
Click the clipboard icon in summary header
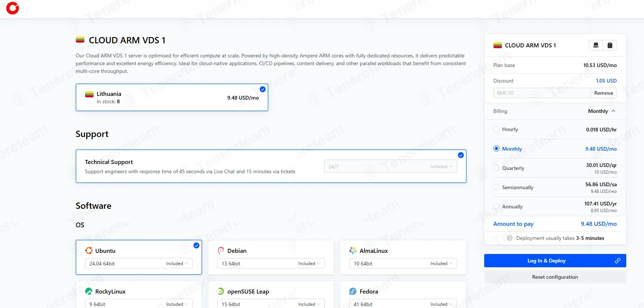pyautogui.click(x=610, y=45)
